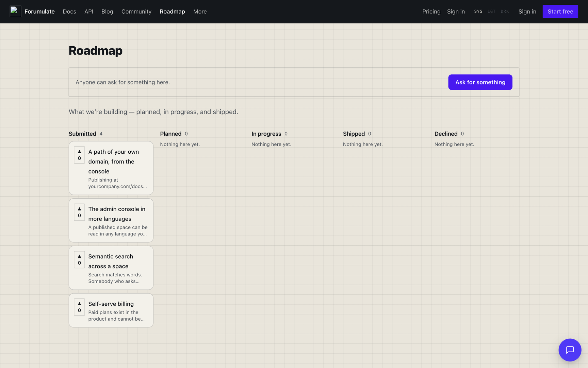
Task: Visit the Community section
Action: point(136,12)
